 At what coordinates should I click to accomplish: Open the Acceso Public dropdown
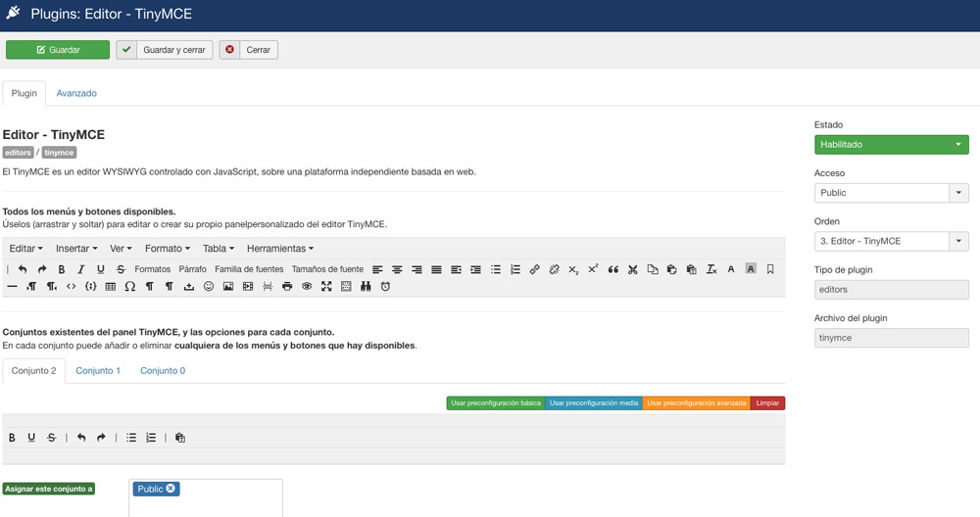pos(891,193)
